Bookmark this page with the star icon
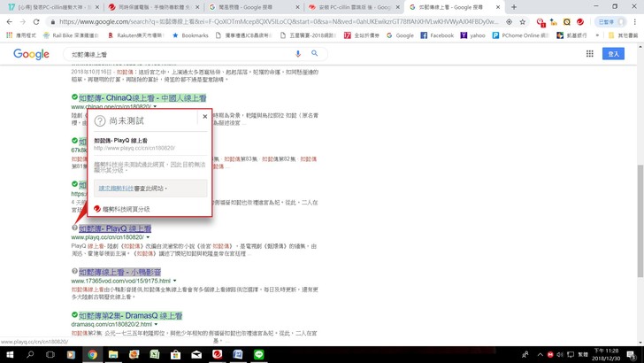The height and width of the screenshot is (363, 644). point(523,22)
